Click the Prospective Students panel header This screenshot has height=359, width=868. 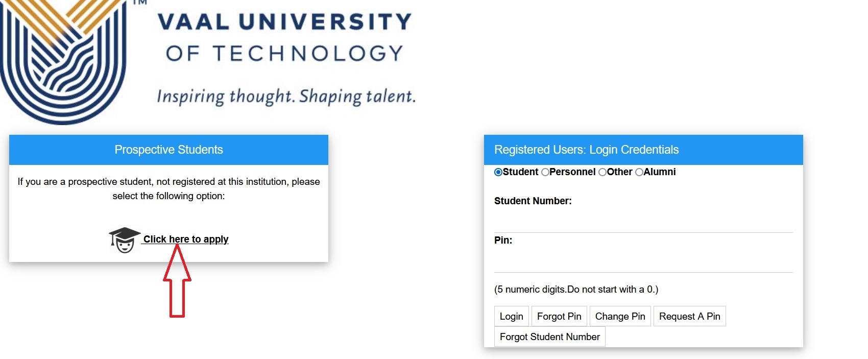[168, 150]
